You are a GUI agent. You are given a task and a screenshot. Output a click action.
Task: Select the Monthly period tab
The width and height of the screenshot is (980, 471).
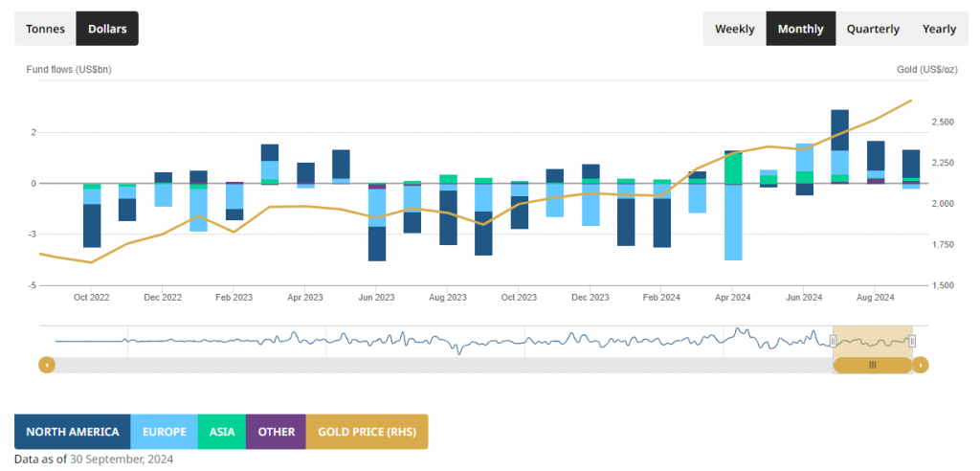pos(800,29)
